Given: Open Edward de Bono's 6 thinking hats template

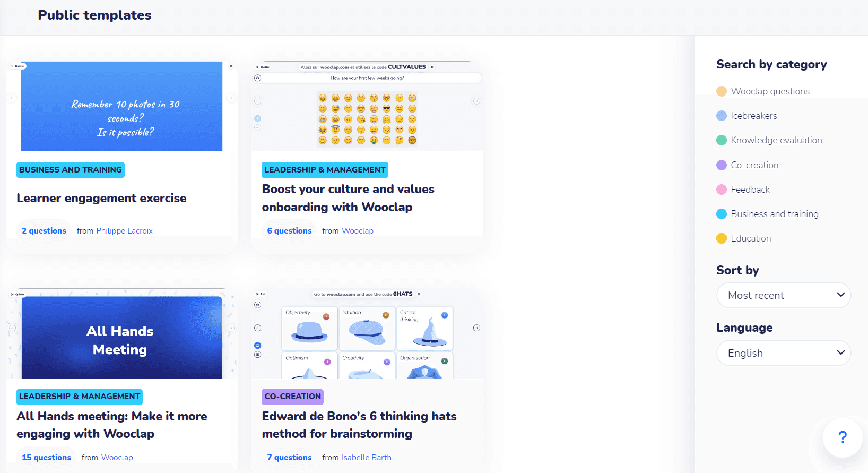Looking at the screenshot, I should [359, 425].
